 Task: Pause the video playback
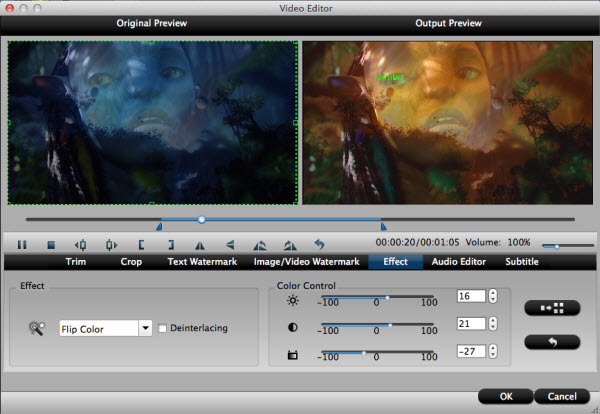[22, 244]
